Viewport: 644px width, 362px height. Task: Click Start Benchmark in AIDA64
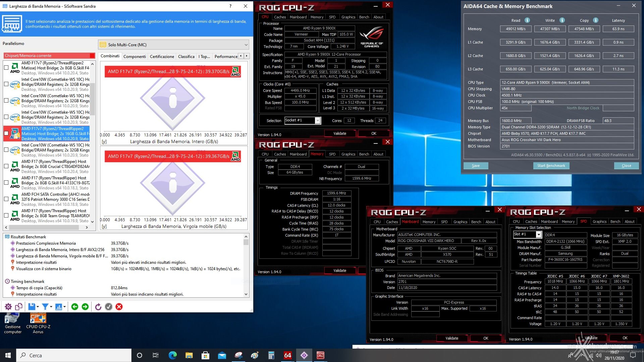[x=551, y=166]
